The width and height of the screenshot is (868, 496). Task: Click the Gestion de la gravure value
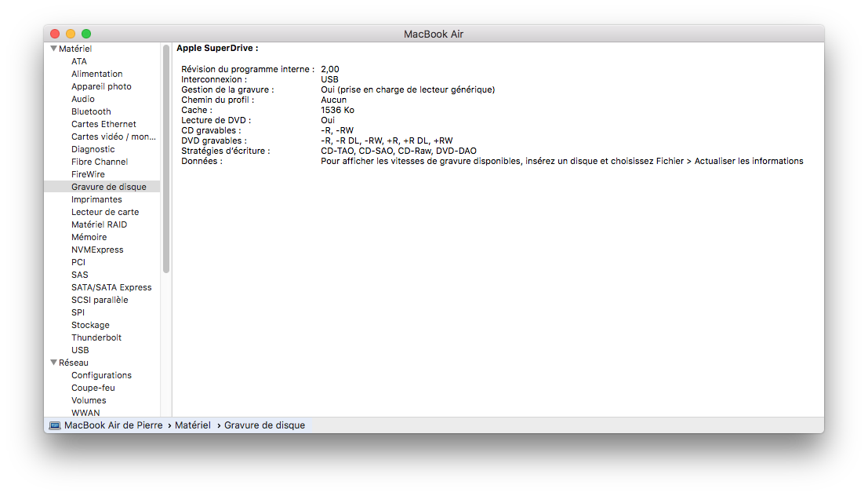tap(408, 89)
